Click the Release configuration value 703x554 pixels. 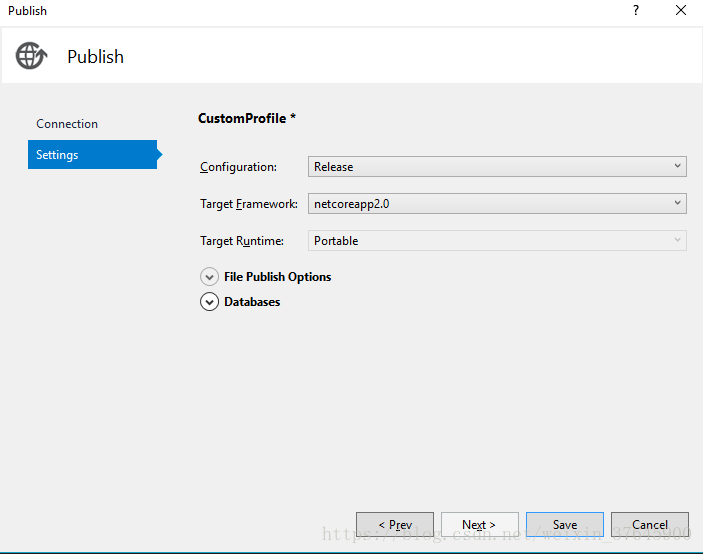(x=334, y=167)
